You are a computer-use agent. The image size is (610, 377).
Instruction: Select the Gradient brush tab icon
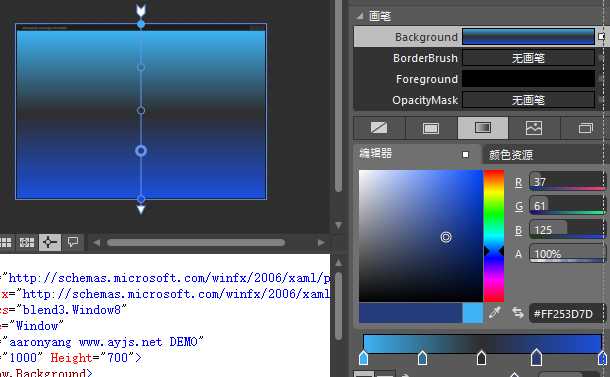pos(483,128)
